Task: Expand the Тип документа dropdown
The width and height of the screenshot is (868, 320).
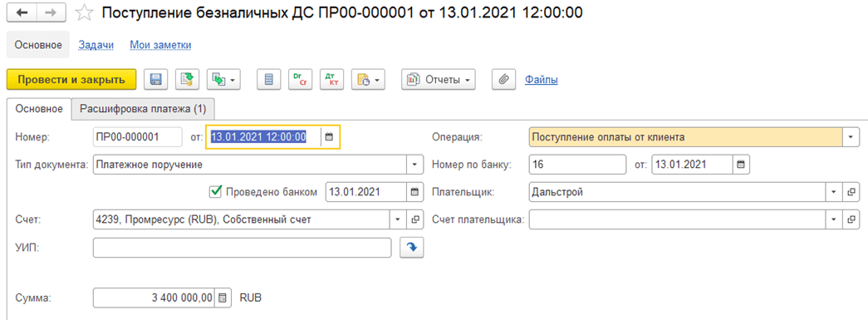Action: (x=414, y=165)
